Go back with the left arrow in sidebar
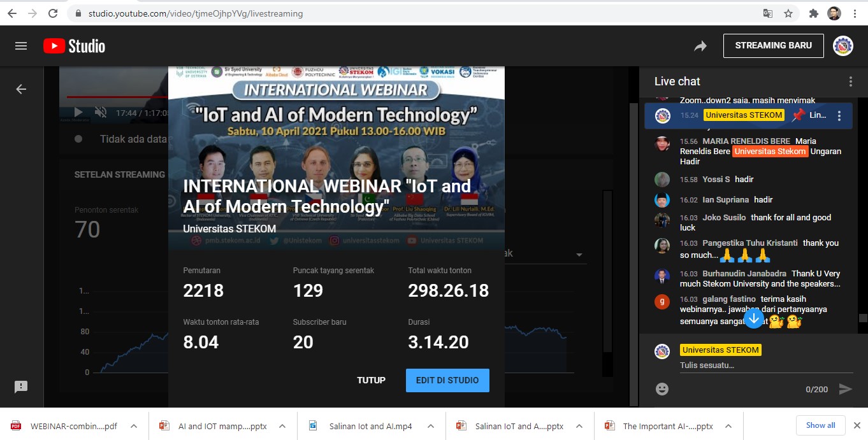The image size is (868, 440). pos(21,89)
